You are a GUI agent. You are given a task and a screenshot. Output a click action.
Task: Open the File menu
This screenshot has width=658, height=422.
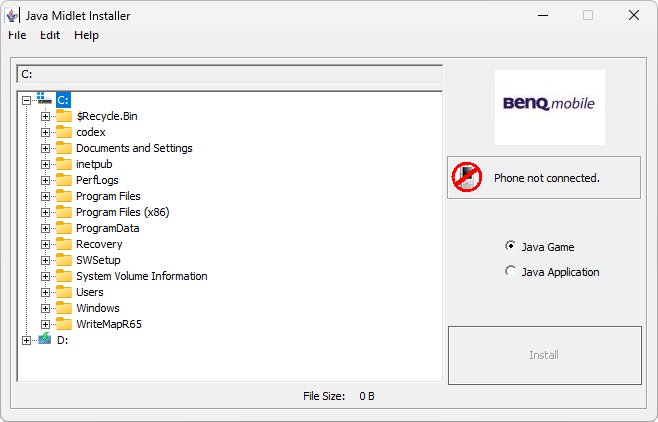pyautogui.click(x=17, y=35)
